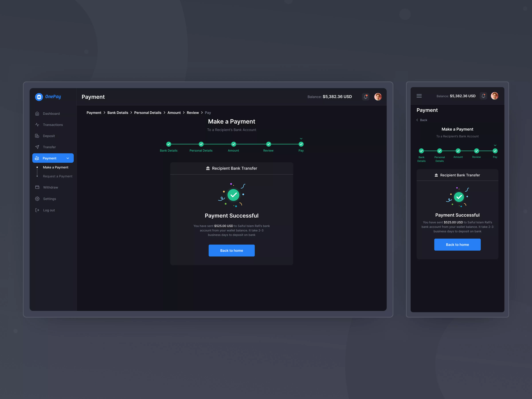Select the Payment sidebar item
Screen dimensions: 532x399
click(53, 158)
